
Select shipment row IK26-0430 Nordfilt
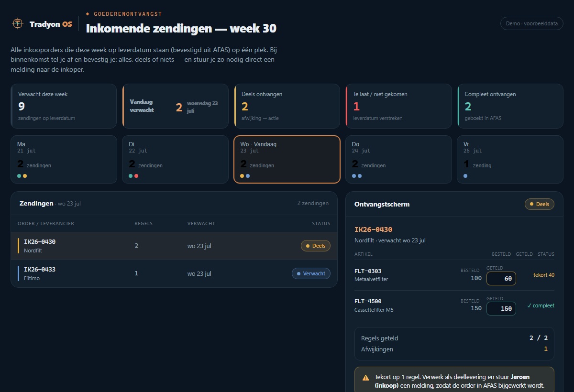174,246
